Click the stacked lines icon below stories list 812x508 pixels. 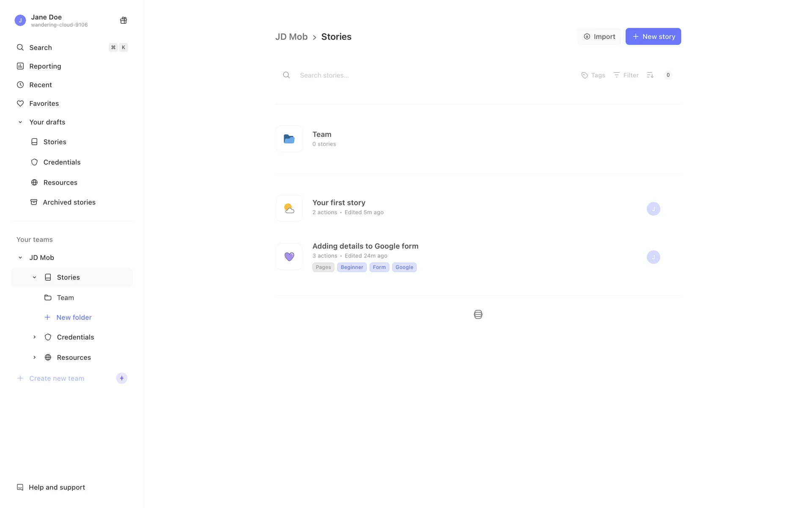(x=478, y=315)
